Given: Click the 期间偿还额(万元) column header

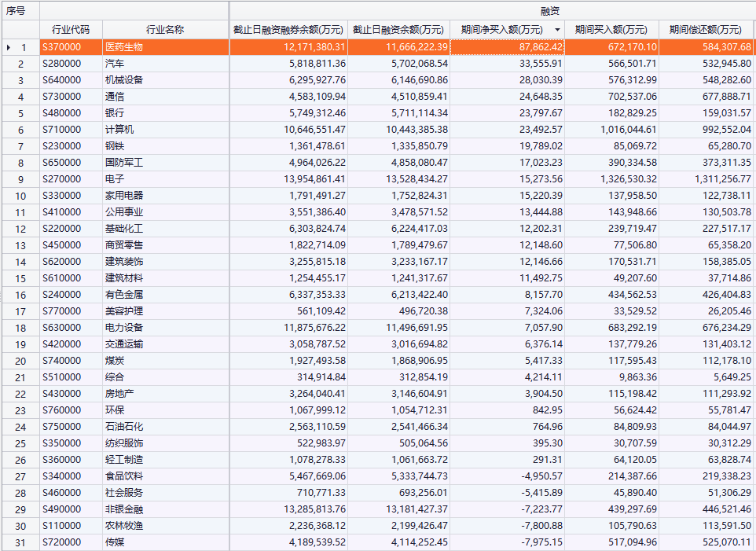Looking at the screenshot, I should coord(705,30).
